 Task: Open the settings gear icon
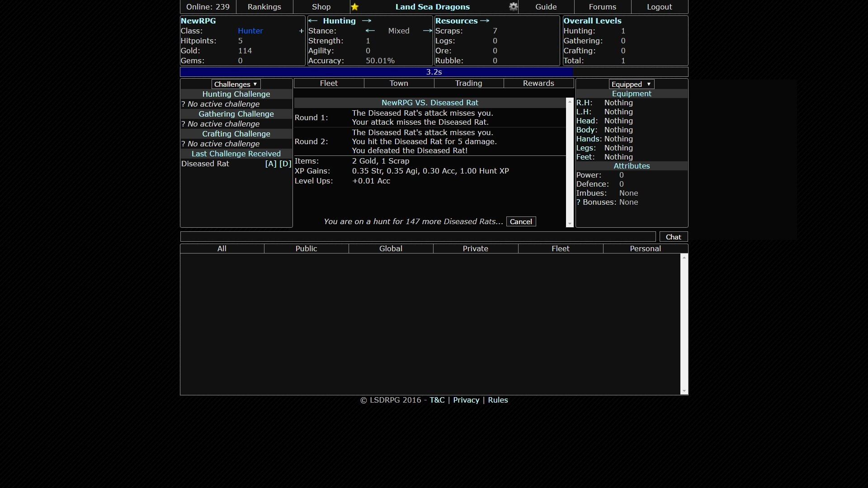click(513, 7)
